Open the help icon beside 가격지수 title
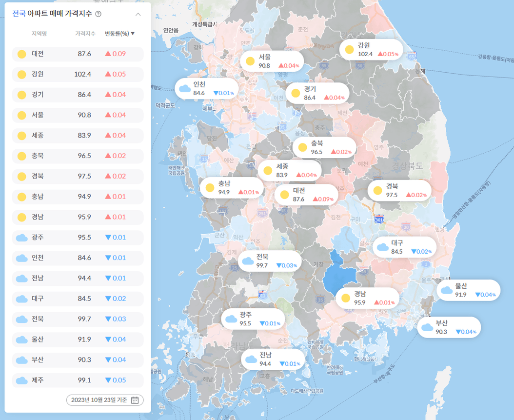Image resolution: width=514 pixels, height=420 pixels. click(x=98, y=14)
